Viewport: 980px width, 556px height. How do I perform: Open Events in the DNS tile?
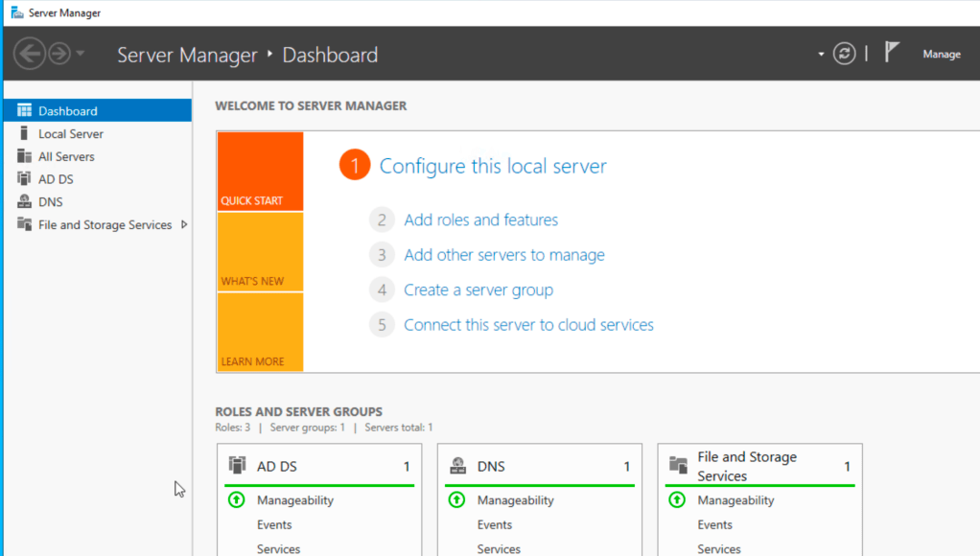[x=495, y=524]
